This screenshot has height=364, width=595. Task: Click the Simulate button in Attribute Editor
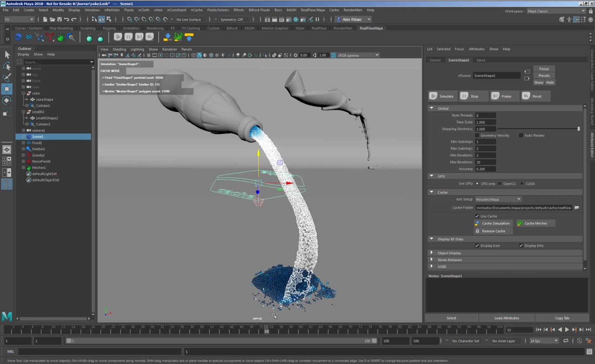pyautogui.click(x=442, y=96)
